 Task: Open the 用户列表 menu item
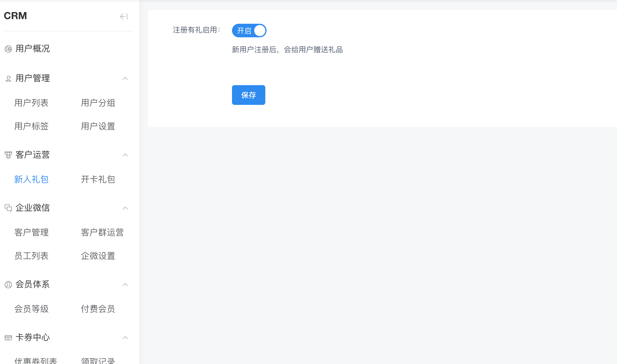[31, 103]
